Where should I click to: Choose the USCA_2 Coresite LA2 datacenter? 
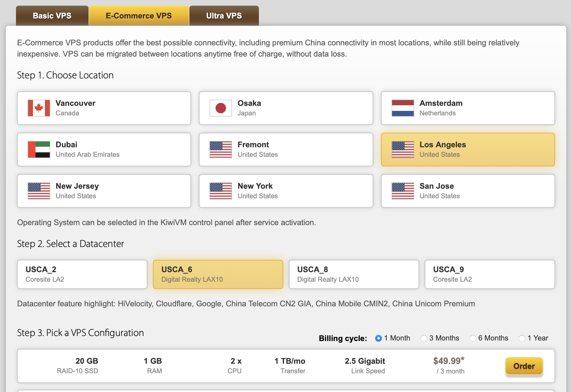click(x=82, y=274)
